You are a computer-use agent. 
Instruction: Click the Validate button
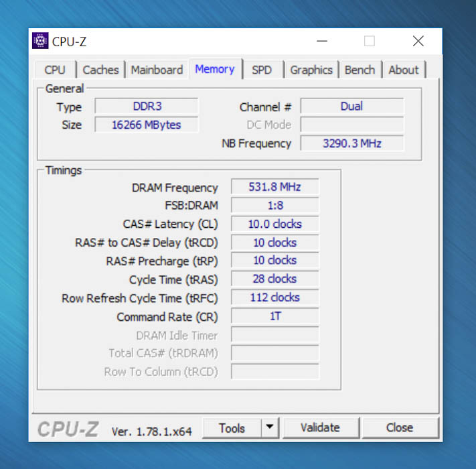321,427
